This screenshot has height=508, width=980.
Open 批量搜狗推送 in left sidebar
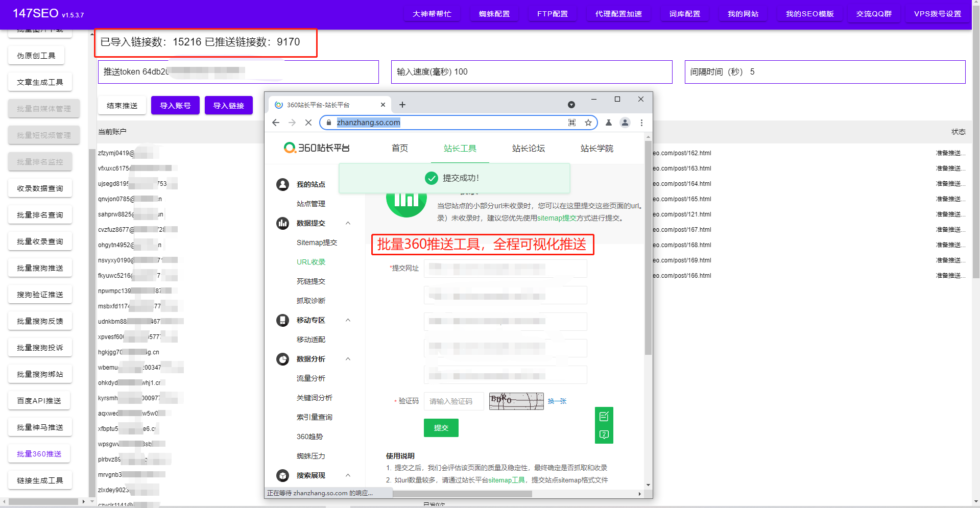(40, 268)
